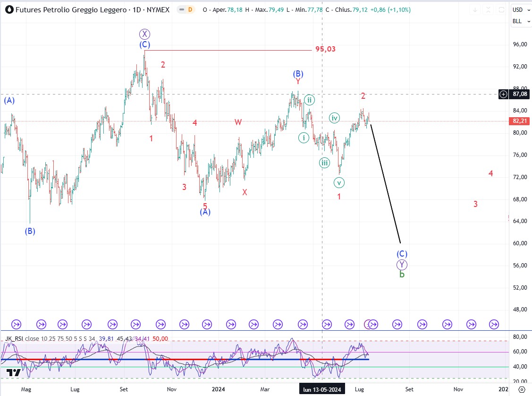Click 92,00 on the price axis
Image resolution: width=532 pixels, height=396 pixels.
(520, 66)
